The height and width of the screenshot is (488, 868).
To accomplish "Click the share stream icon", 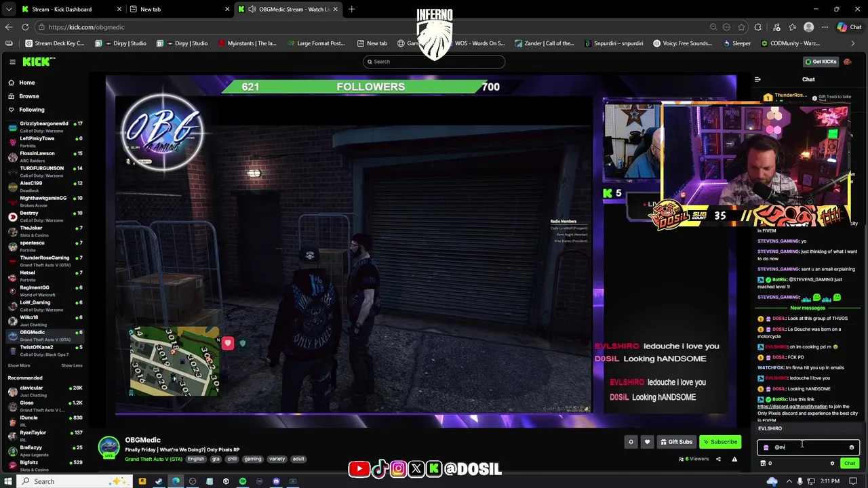I will click(718, 459).
